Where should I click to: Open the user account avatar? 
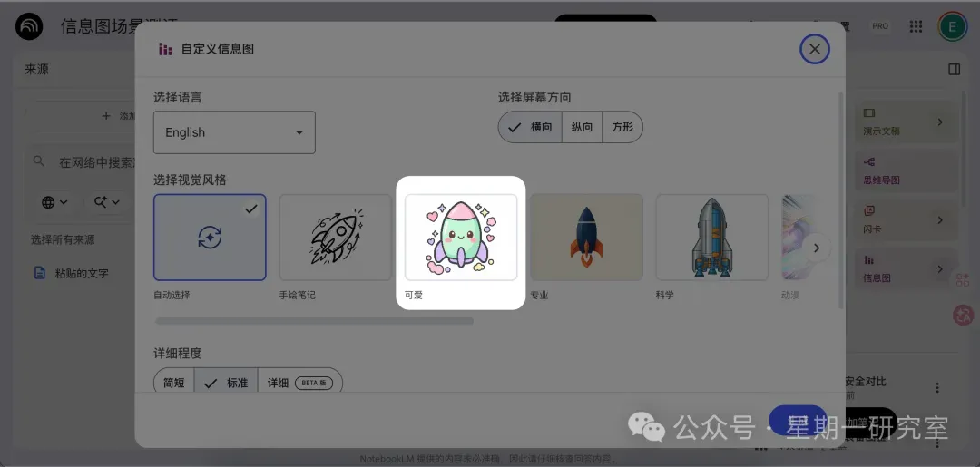(953, 26)
